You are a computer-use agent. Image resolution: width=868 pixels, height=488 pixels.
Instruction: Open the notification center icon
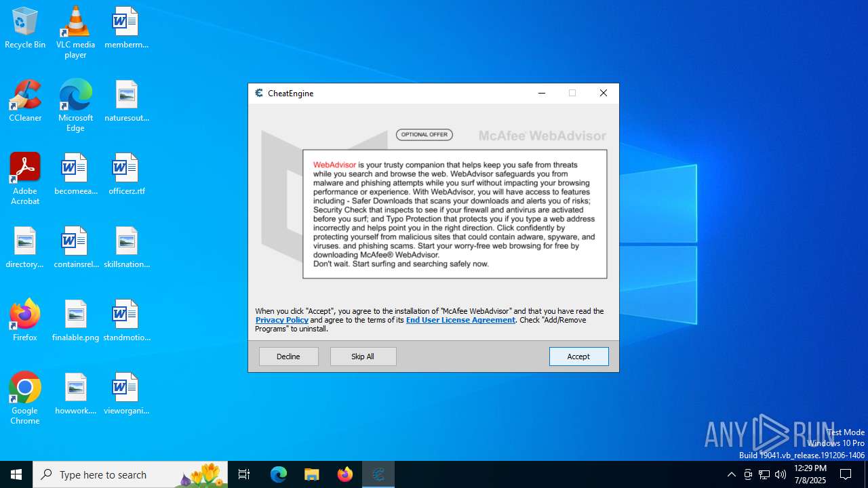tap(846, 474)
